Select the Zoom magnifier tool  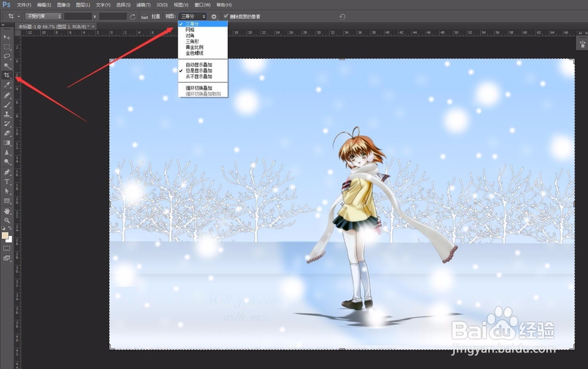pyautogui.click(x=6, y=220)
